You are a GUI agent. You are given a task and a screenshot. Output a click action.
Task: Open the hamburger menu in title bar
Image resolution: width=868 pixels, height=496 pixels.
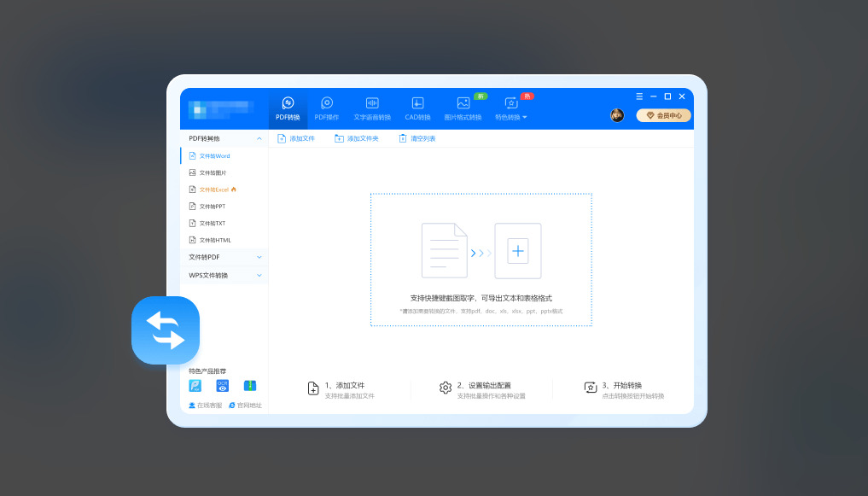click(x=639, y=96)
